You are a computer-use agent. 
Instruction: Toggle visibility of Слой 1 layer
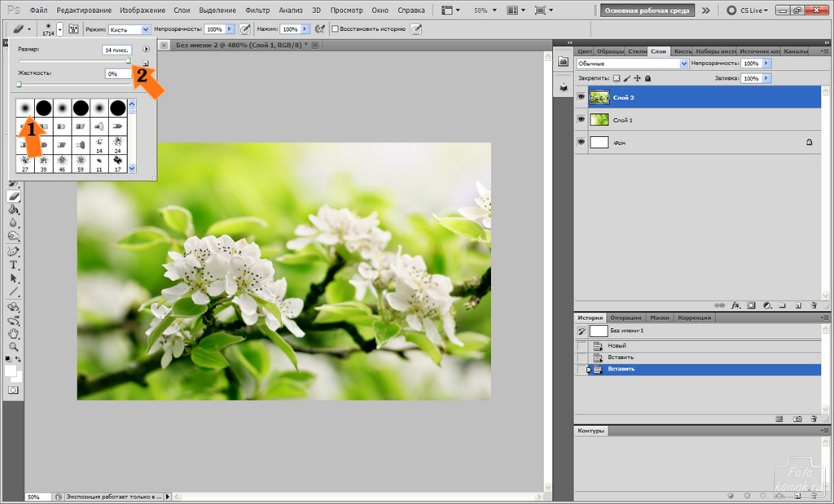[x=581, y=120]
